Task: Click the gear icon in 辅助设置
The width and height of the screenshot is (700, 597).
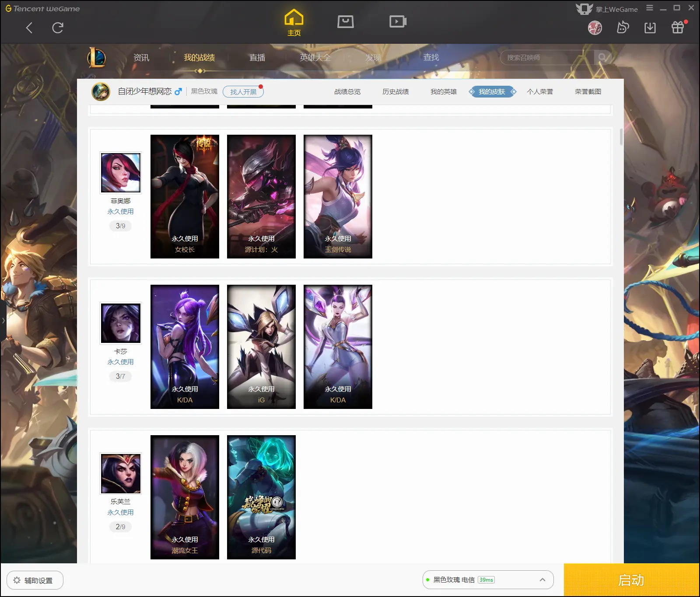Action: [17, 580]
